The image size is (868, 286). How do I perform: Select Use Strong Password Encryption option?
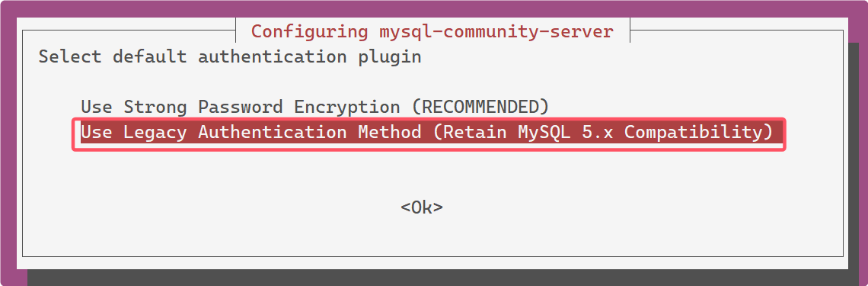[x=315, y=107]
